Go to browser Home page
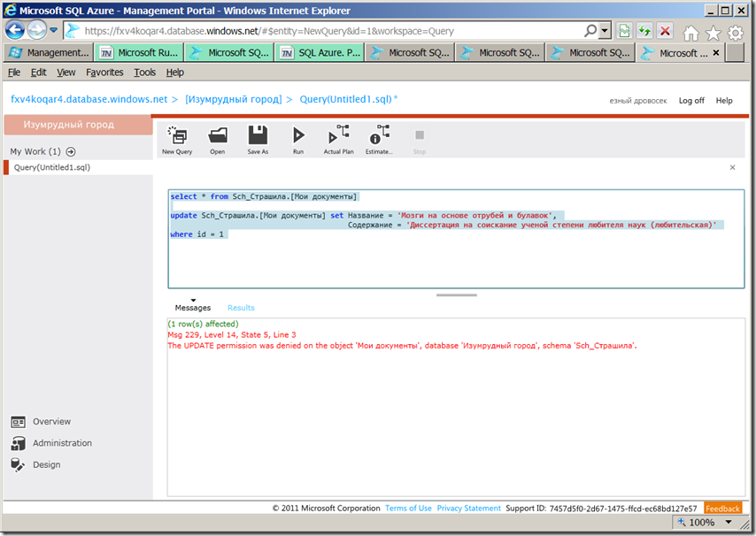 point(690,33)
